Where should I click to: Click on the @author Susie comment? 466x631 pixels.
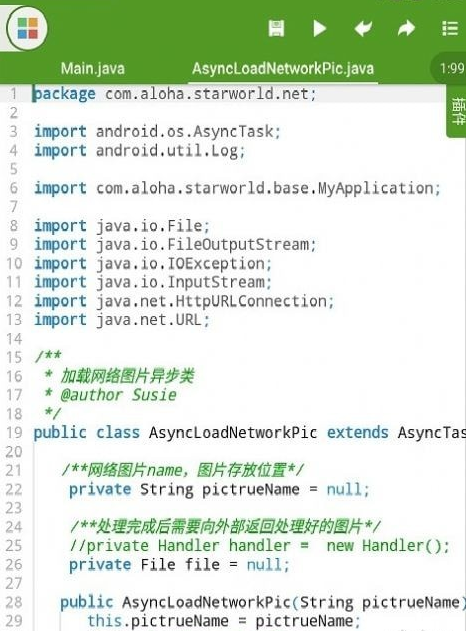tap(118, 395)
